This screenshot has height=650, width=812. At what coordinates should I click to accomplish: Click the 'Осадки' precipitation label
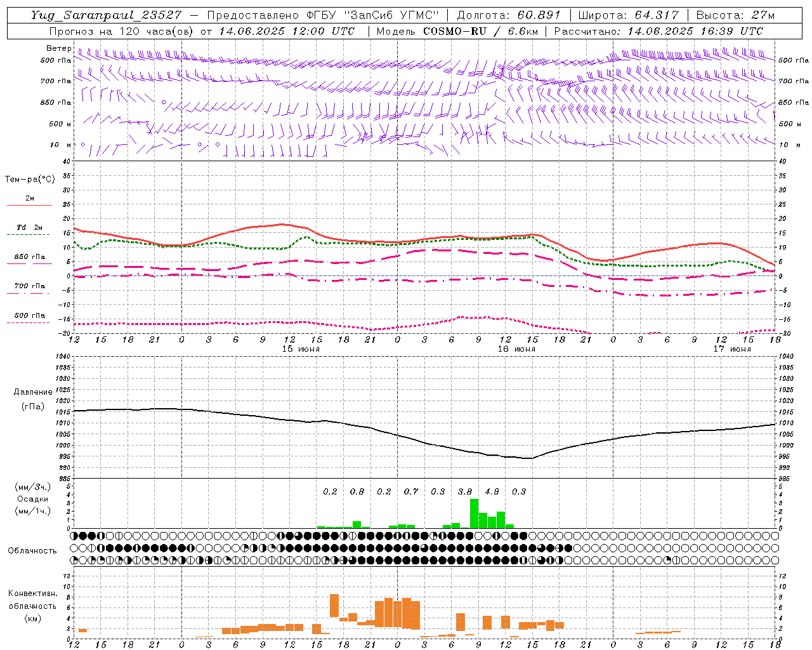click(33, 499)
